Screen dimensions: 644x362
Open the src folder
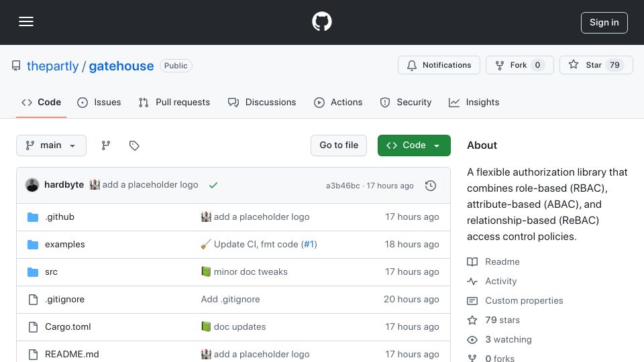52,271
